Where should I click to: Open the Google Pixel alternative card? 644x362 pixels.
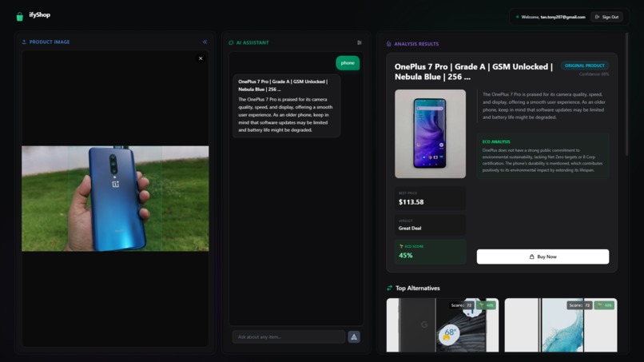click(443, 325)
